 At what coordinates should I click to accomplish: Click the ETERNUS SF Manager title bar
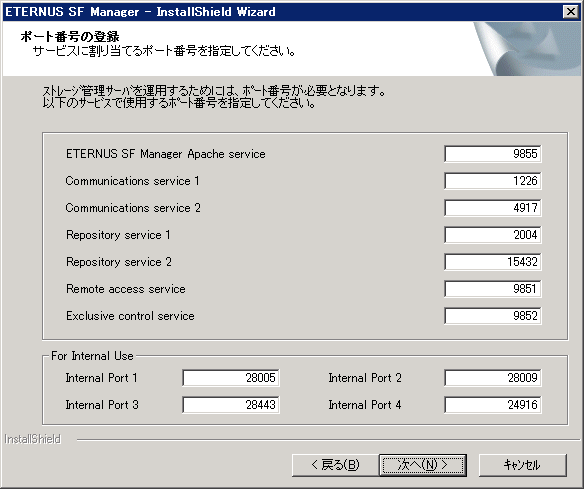(283, 12)
